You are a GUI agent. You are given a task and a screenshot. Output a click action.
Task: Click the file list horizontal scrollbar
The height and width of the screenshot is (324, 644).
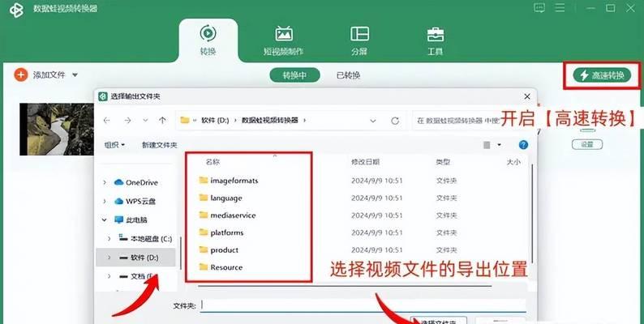pos(345,285)
